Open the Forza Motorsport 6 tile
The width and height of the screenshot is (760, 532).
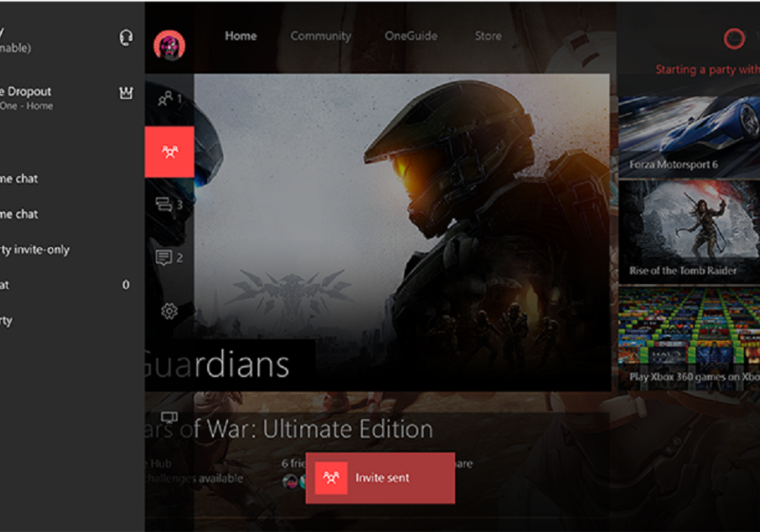(x=689, y=131)
